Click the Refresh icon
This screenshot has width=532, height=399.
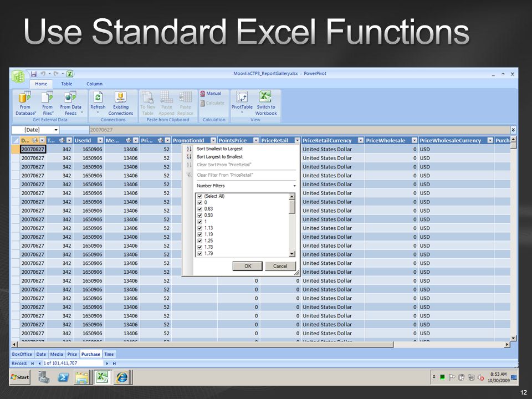(x=98, y=98)
